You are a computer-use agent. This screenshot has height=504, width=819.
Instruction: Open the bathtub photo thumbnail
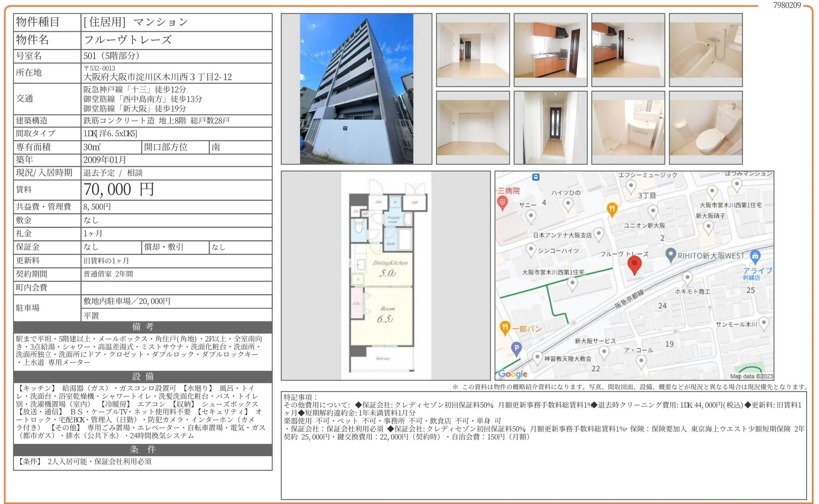tap(705, 50)
